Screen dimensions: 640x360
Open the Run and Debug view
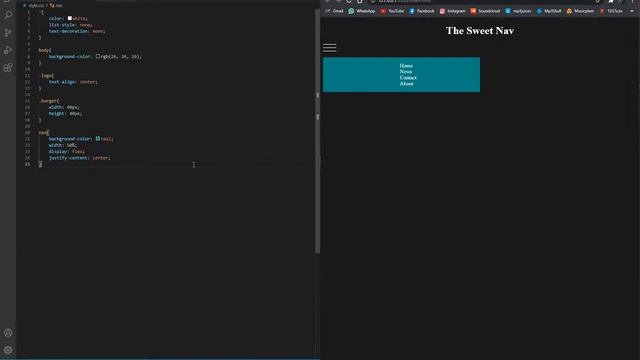coord(8,50)
